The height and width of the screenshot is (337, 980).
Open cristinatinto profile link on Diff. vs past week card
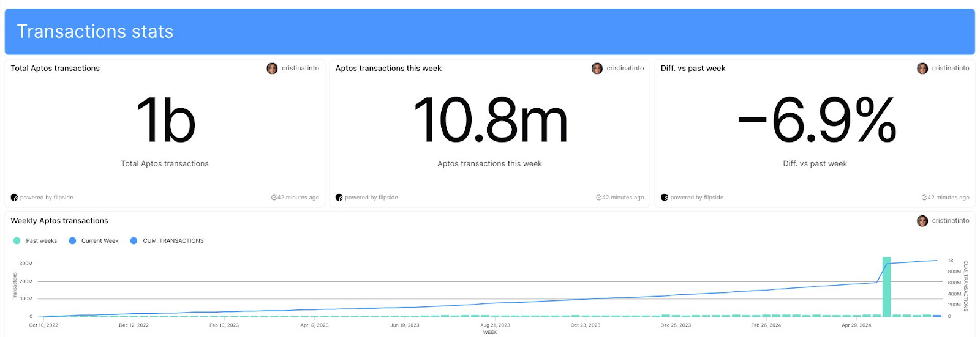point(950,69)
